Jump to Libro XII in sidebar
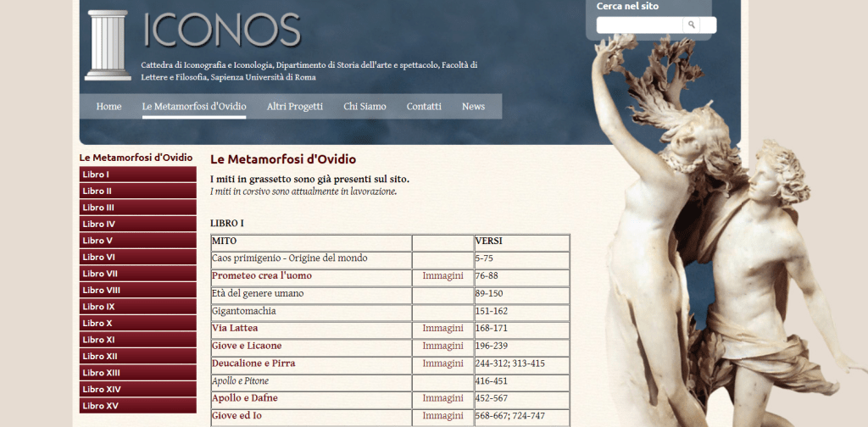Viewport: 868px width, 427px height. [x=137, y=357]
